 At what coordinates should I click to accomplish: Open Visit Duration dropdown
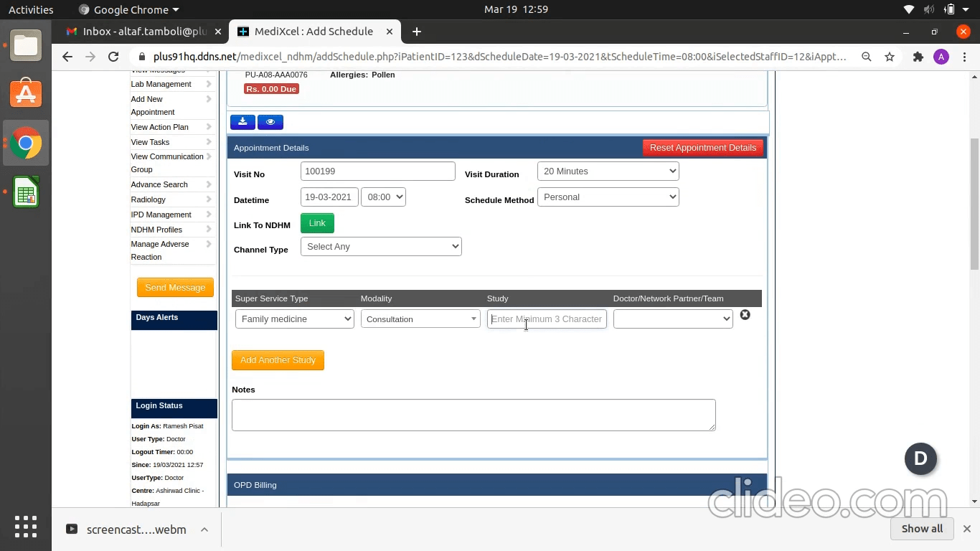click(608, 171)
